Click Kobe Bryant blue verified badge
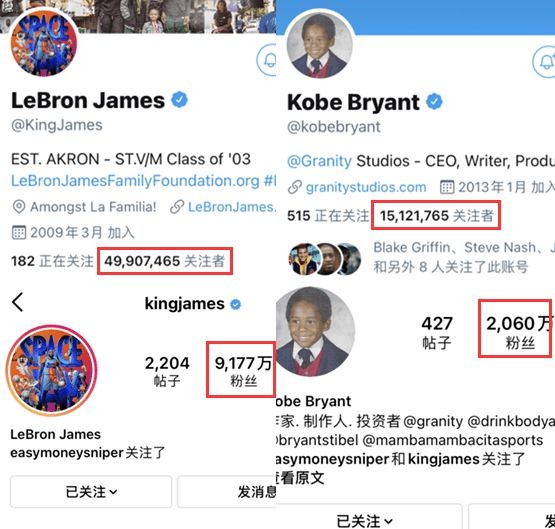The image size is (555, 529). [x=434, y=102]
